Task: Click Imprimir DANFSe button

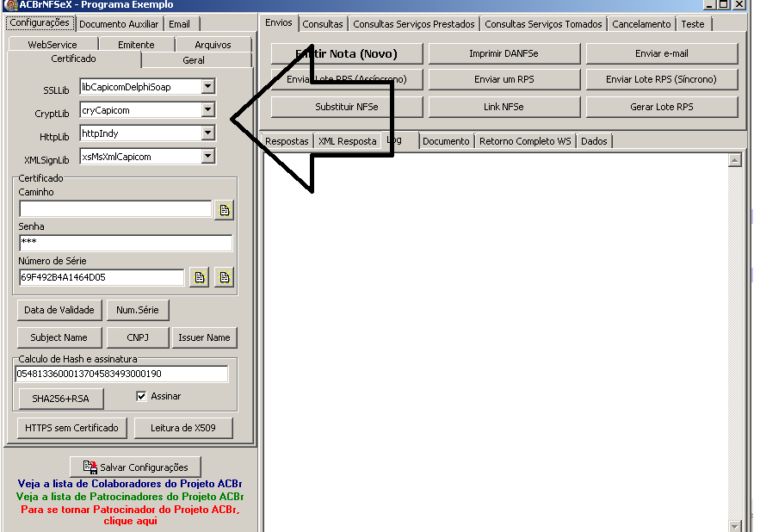Action: 504,54
